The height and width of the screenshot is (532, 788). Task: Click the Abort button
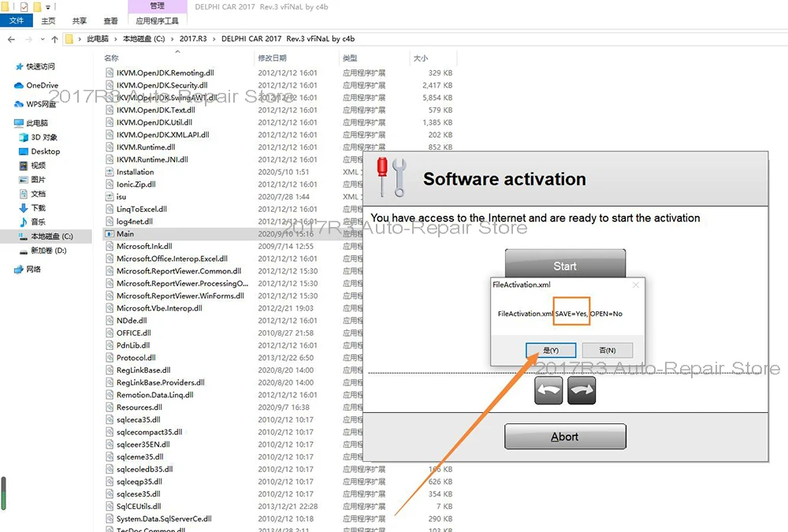click(565, 437)
